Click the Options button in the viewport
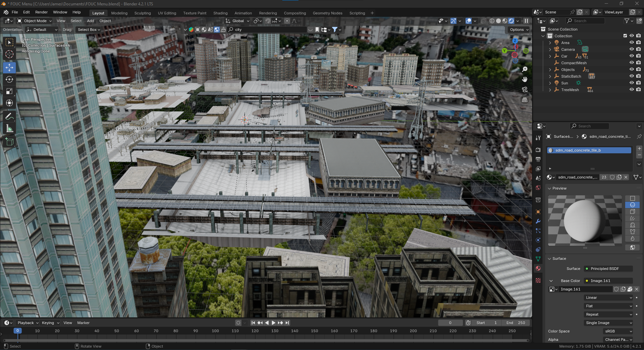Screen dimensions: 644x350 pyautogui.click(x=519, y=30)
